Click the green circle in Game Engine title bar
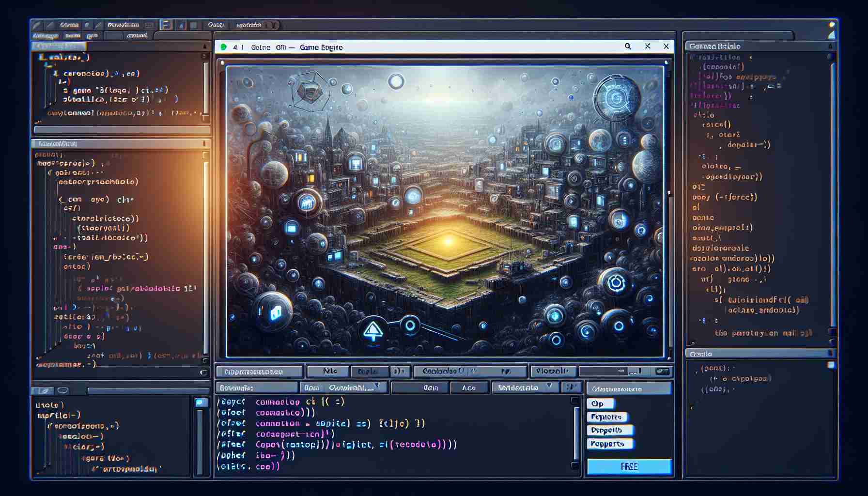868x496 pixels. pos(223,47)
